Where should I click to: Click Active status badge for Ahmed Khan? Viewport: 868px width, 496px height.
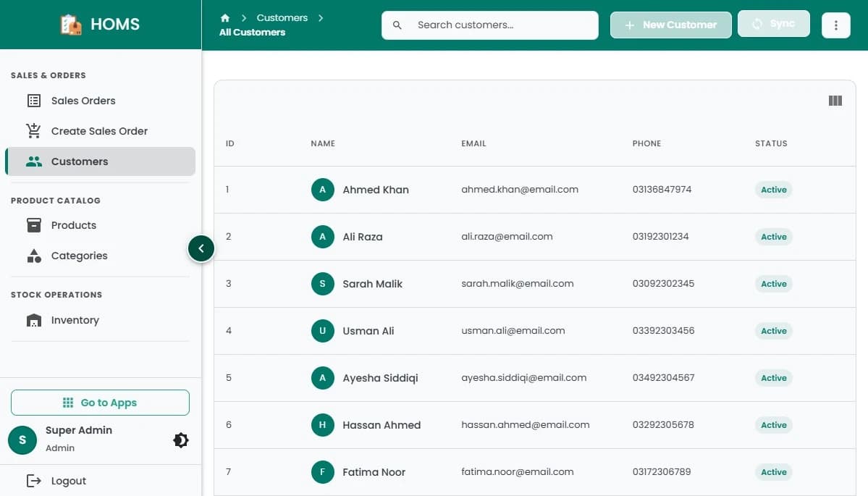(773, 190)
